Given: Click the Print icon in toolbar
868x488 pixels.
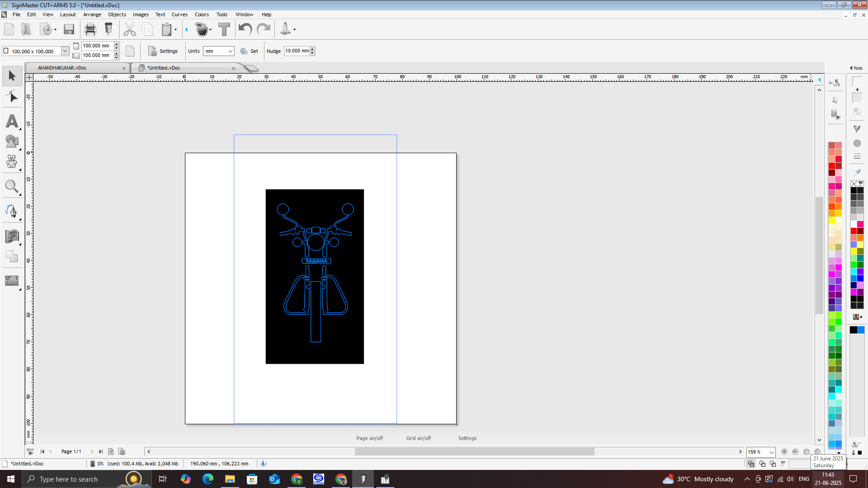Looking at the screenshot, I should click(90, 29).
